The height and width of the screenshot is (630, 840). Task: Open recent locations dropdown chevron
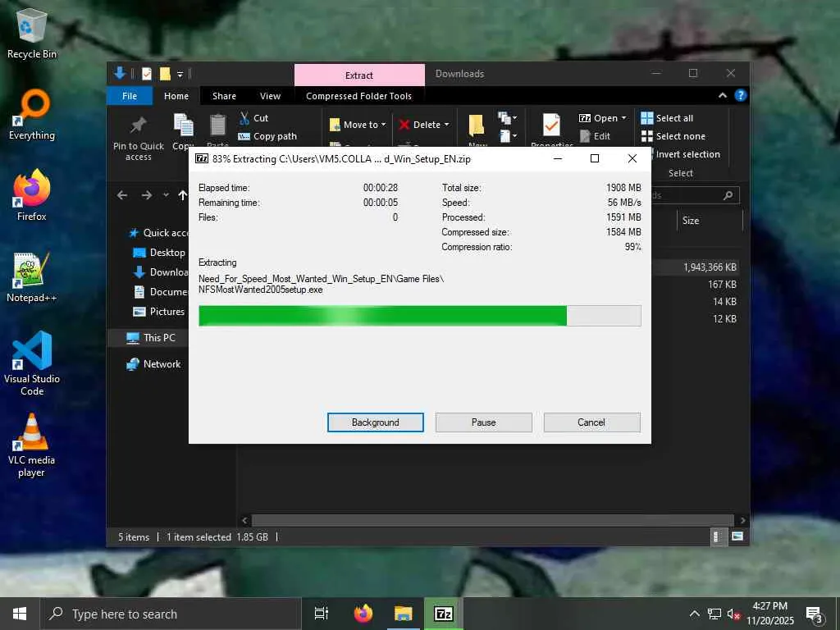click(x=166, y=195)
